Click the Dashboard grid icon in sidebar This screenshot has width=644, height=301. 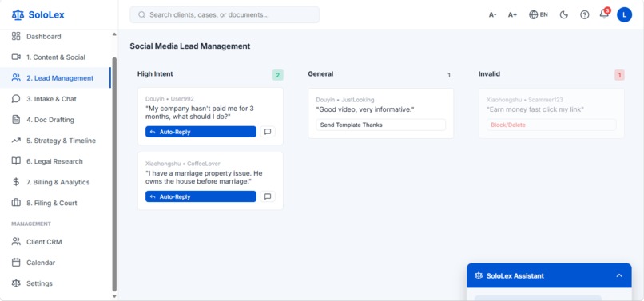coord(16,36)
